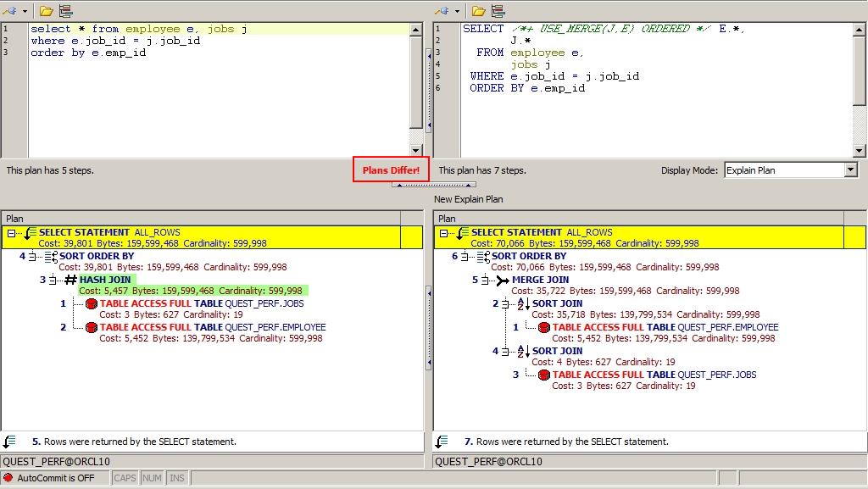Click the open file folder icon in left editor toolbar
The height and width of the screenshot is (489, 868).
click(46, 11)
